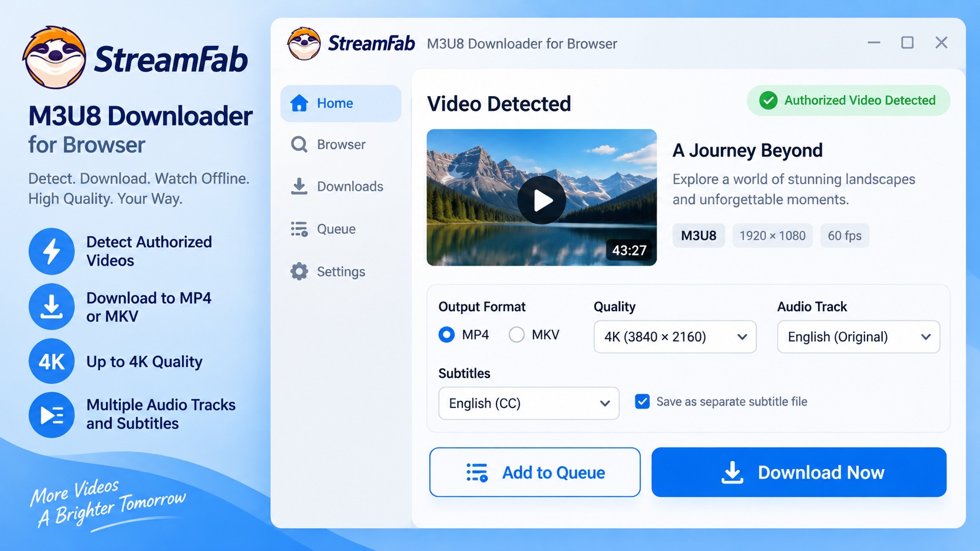Click Add to Queue button
The image size is (980, 551).
(535, 472)
